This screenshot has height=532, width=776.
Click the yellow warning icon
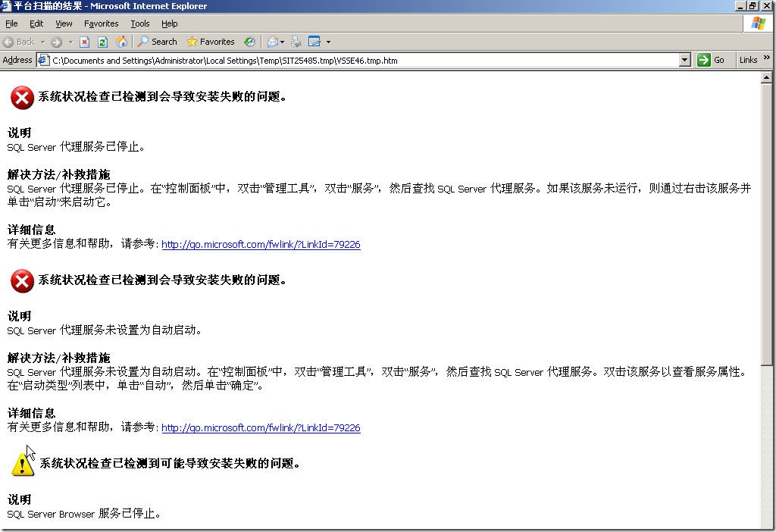22,464
